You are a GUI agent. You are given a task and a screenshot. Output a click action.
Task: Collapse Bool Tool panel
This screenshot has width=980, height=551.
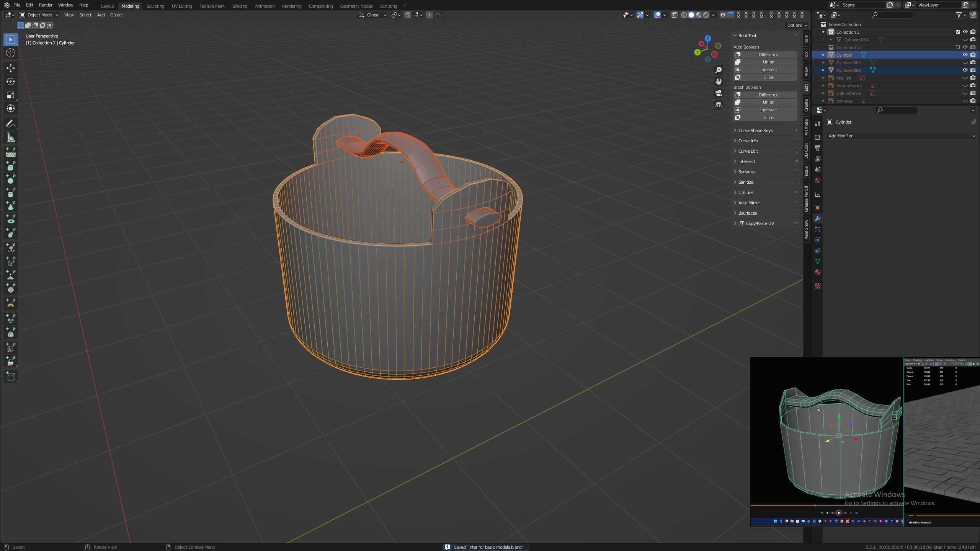point(746,36)
